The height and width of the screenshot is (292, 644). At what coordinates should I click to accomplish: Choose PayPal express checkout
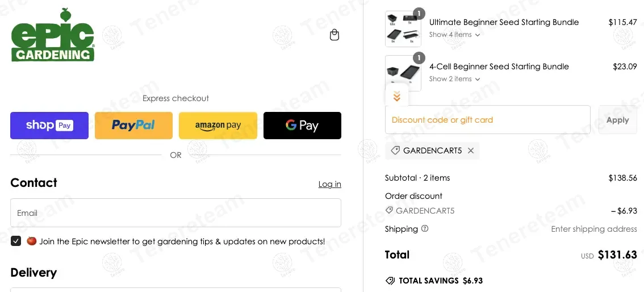pyautogui.click(x=133, y=126)
